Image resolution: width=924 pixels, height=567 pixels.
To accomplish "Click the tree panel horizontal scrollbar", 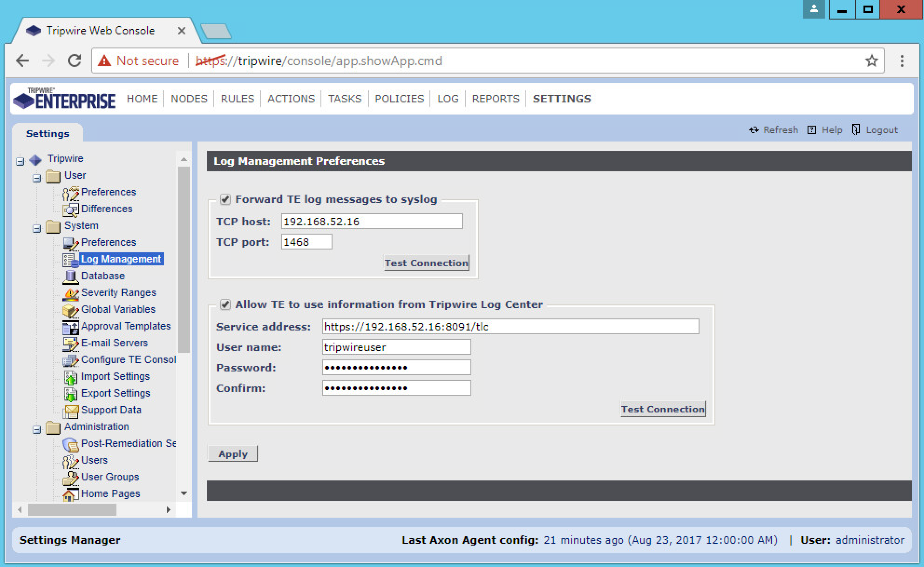I will [72, 510].
